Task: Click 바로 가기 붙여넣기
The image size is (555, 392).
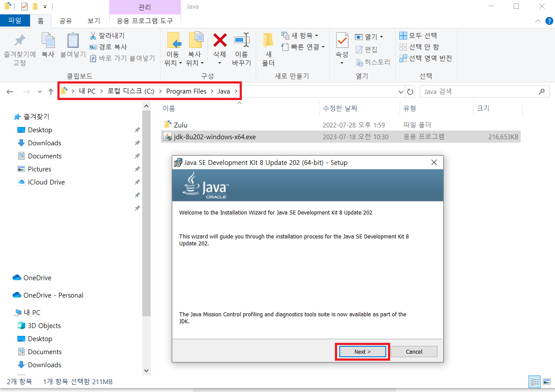Action: tap(122, 58)
